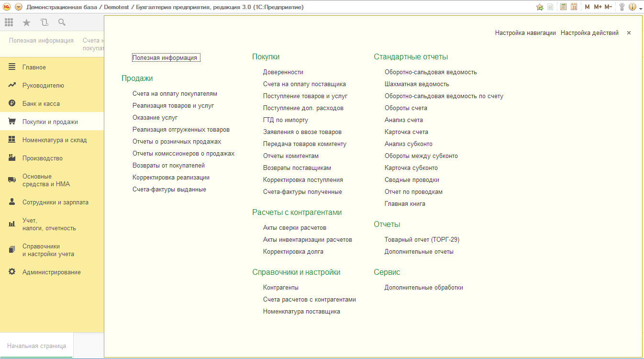Open Администрирование section
Viewport: 644px width, 359px height.
52,272
